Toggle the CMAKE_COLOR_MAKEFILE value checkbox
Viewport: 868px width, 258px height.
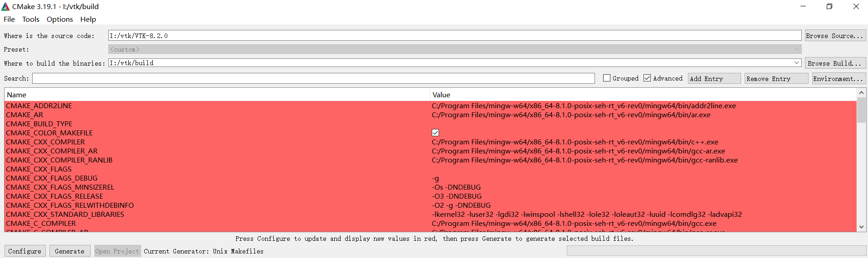click(x=435, y=133)
